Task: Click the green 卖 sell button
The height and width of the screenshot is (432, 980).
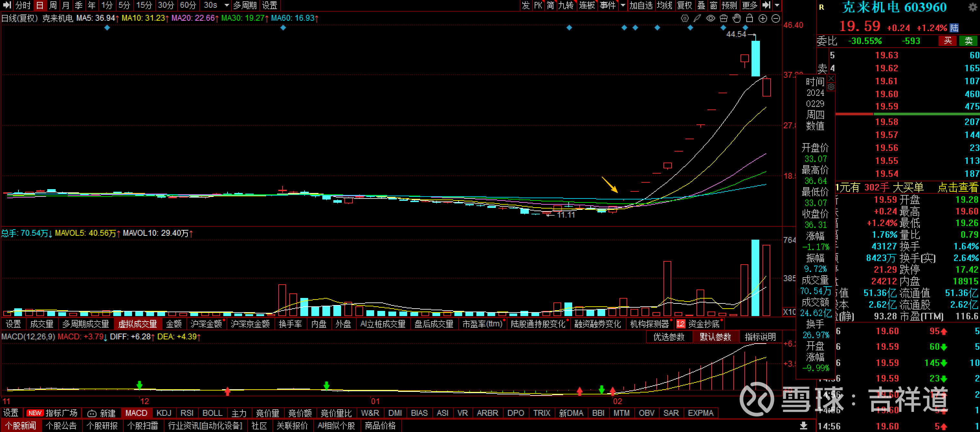Action: 968,41
